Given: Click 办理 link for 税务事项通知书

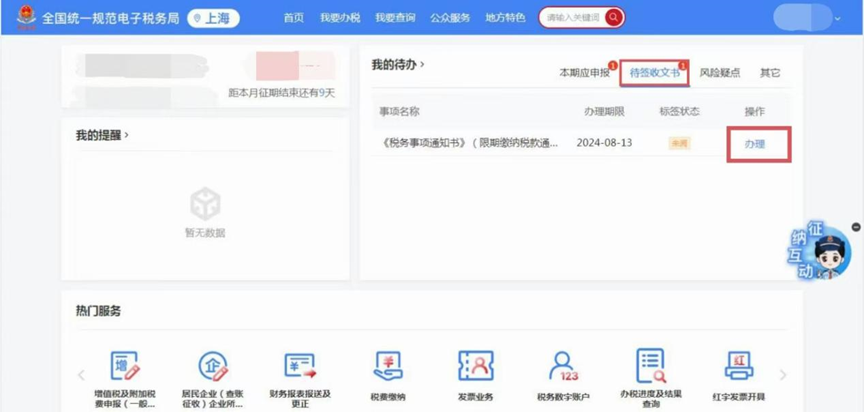Looking at the screenshot, I should click(x=754, y=144).
